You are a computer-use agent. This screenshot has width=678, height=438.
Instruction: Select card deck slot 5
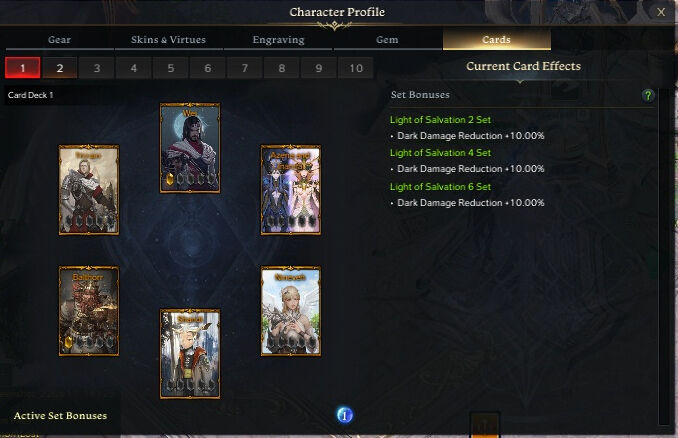tap(171, 68)
